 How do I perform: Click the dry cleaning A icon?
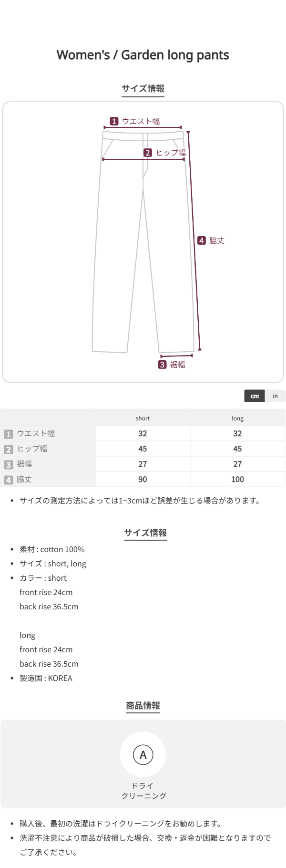pyautogui.click(x=143, y=755)
